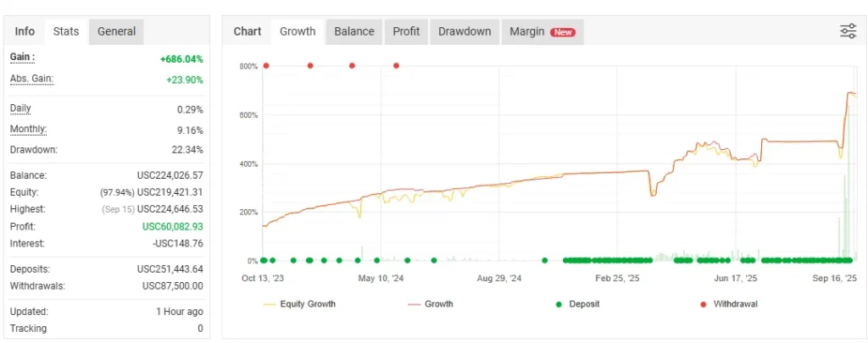Select the Chart tab
This screenshot has width=868, height=343.
(248, 31)
